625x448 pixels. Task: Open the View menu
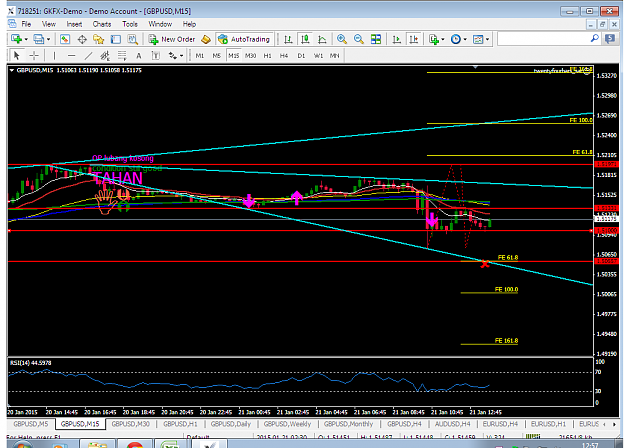(49, 24)
